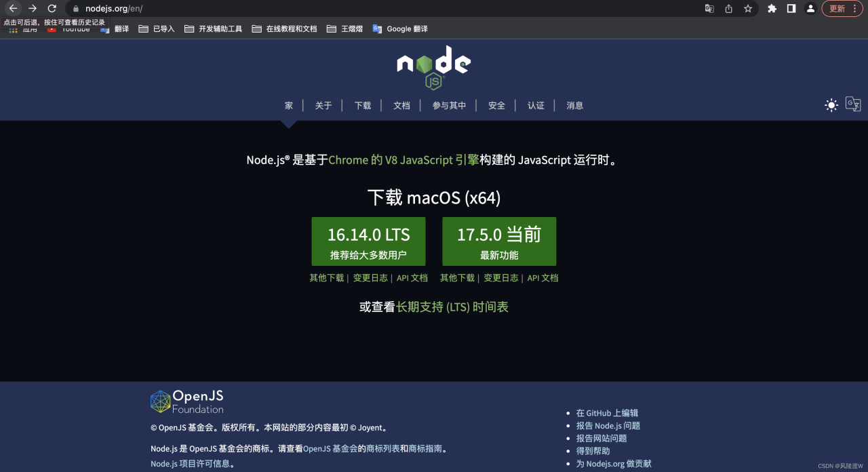Click the 得到帮助 footer link

point(593,451)
